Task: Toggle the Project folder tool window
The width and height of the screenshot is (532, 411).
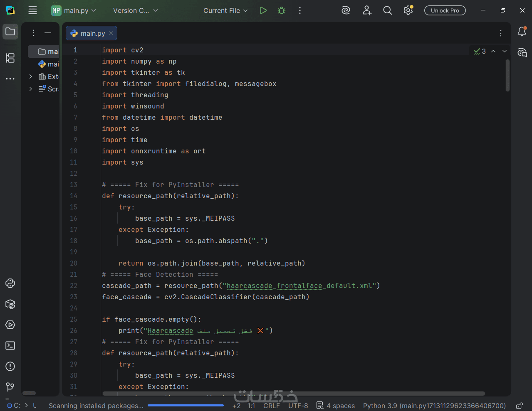Action: 10,32
